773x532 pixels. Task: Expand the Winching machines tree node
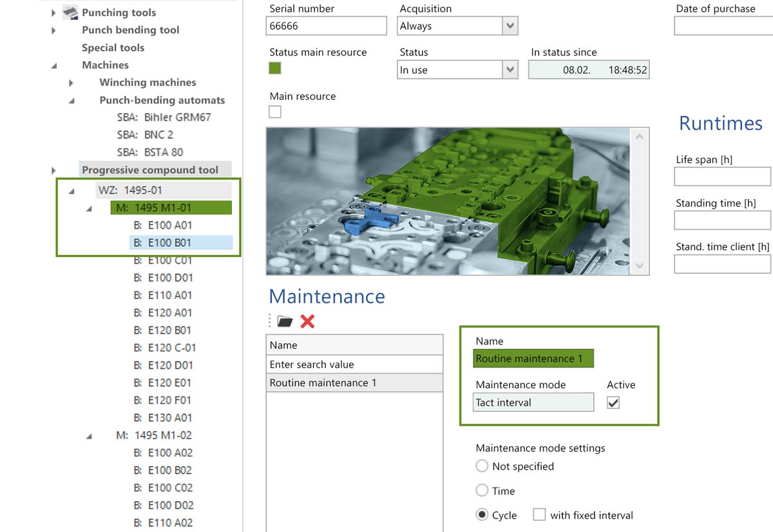click(71, 82)
